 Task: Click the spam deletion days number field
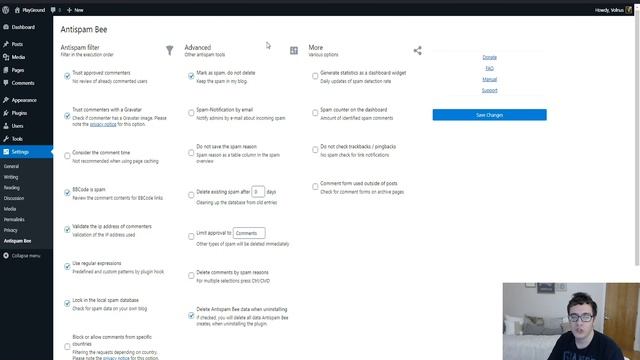coord(258,191)
